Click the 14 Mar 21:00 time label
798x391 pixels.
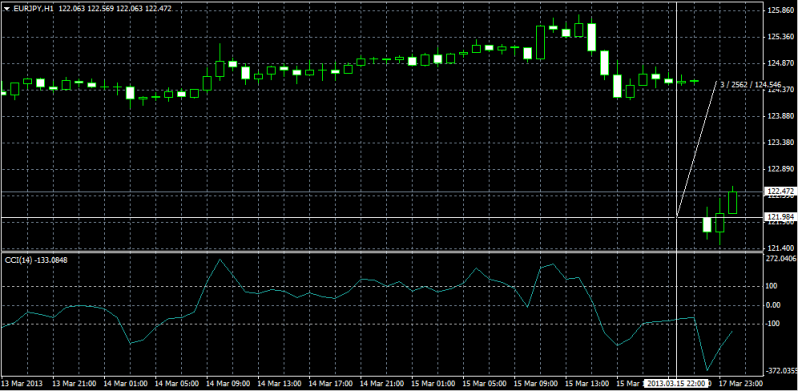coord(381,383)
